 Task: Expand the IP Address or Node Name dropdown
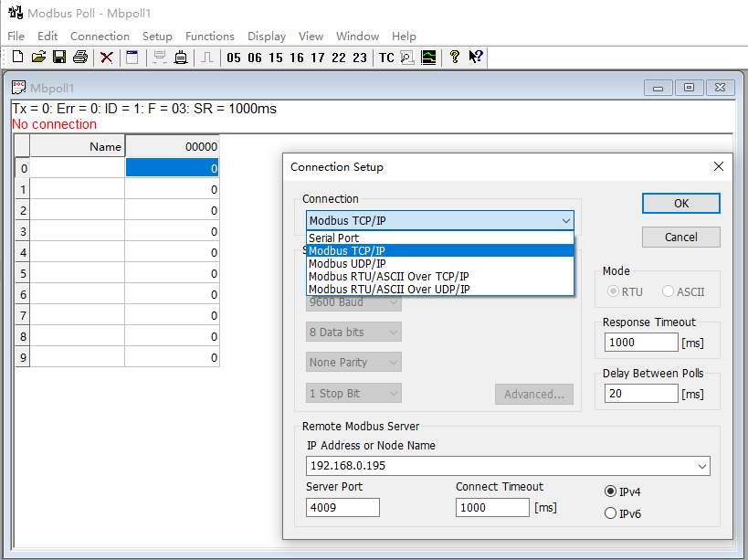point(701,466)
